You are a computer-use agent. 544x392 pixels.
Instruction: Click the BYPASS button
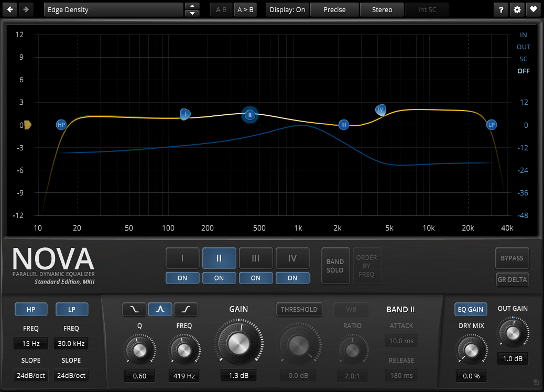[512, 258]
